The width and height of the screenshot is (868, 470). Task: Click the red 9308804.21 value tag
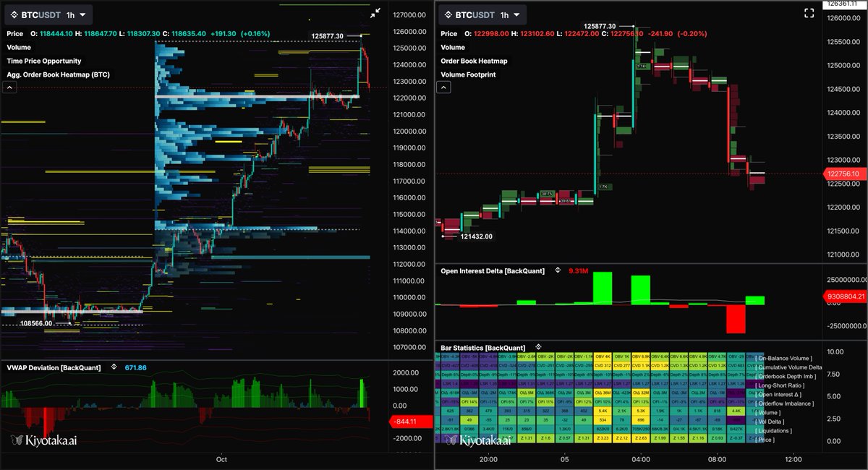point(845,296)
